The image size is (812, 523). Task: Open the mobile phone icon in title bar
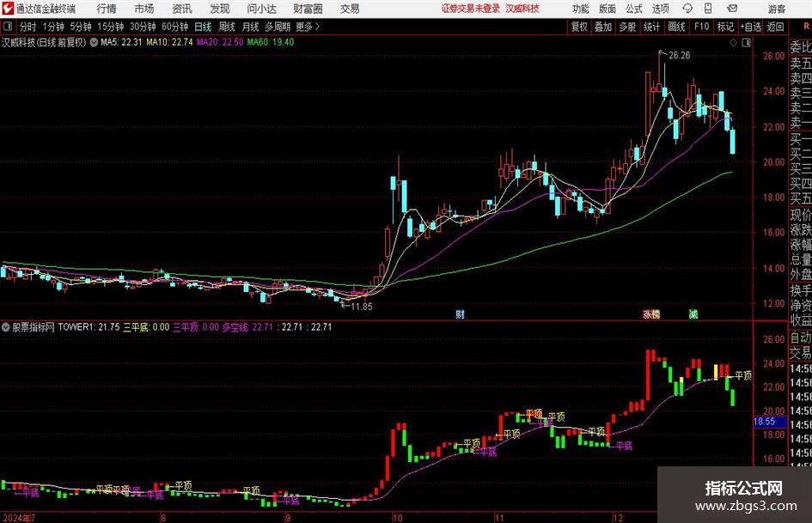pyautogui.click(x=708, y=9)
